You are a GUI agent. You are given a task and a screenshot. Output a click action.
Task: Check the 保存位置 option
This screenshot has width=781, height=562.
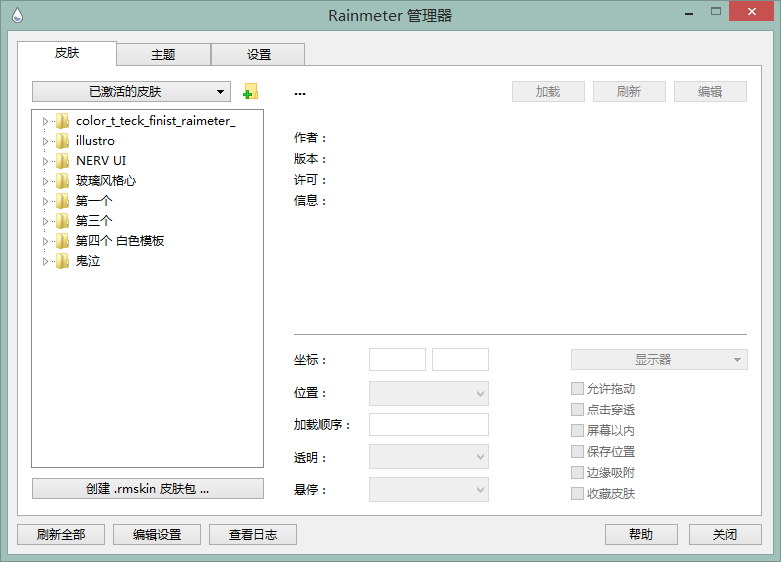click(x=577, y=452)
